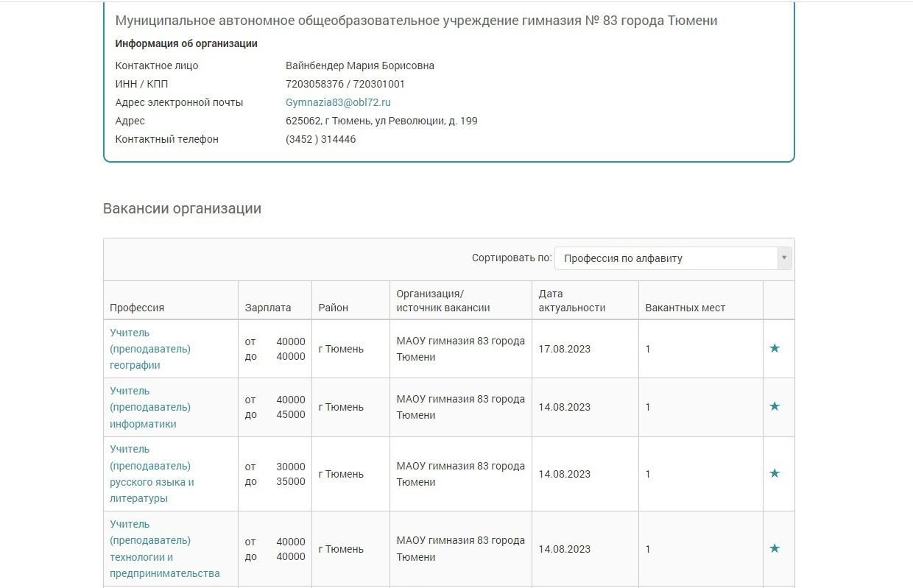Click the organization title with гимназия № 83
This screenshot has width=913, height=588.
pyautogui.click(x=417, y=21)
